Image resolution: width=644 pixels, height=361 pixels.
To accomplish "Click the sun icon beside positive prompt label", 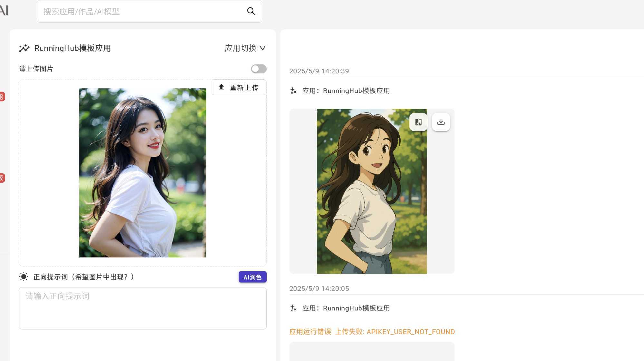I will click(x=24, y=277).
